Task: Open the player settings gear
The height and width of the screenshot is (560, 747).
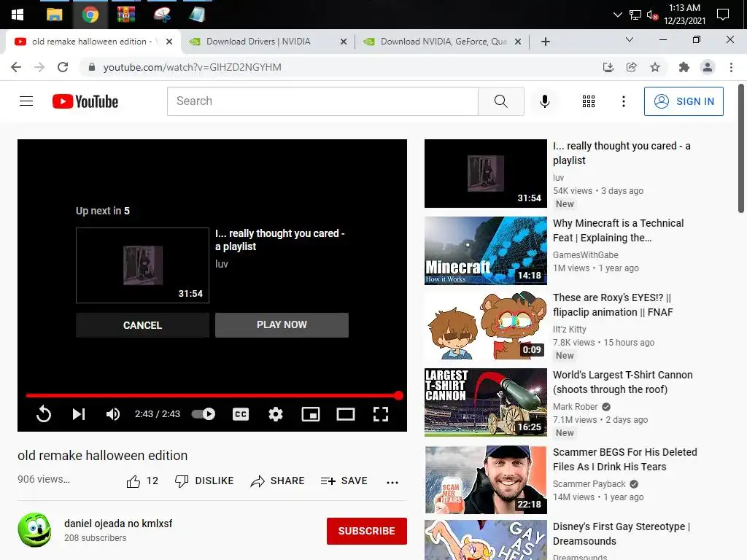Action: (x=275, y=414)
